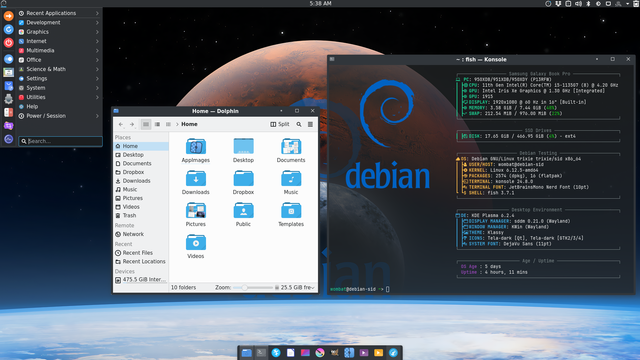Click the red shutdown icon in launcher sidebar
This screenshot has height=360, width=640.
tap(9, 42)
